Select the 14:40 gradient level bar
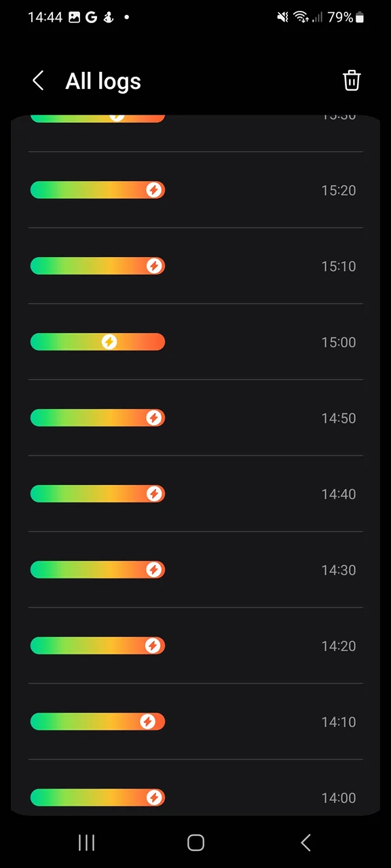This screenshot has width=391, height=868. click(x=98, y=494)
